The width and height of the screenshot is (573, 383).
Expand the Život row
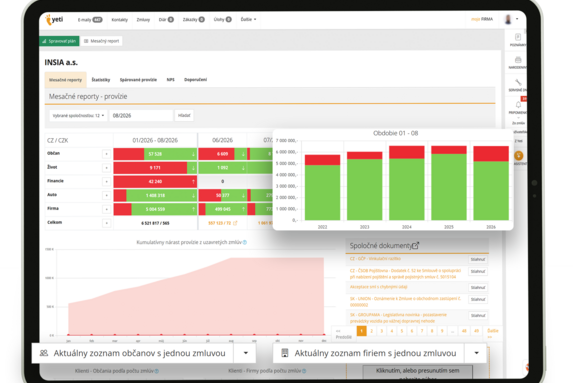tap(106, 168)
